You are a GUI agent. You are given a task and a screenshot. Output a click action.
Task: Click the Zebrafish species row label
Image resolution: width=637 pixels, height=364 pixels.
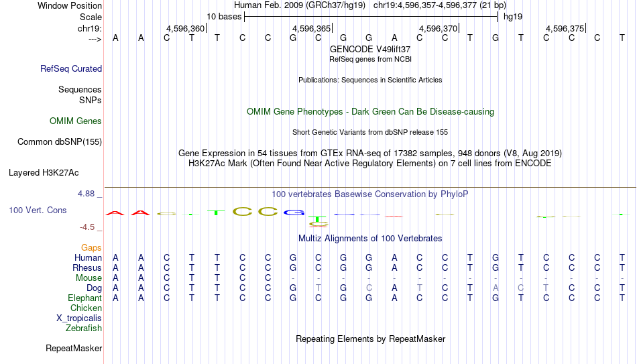pyautogui.click(x=84, y=328)
